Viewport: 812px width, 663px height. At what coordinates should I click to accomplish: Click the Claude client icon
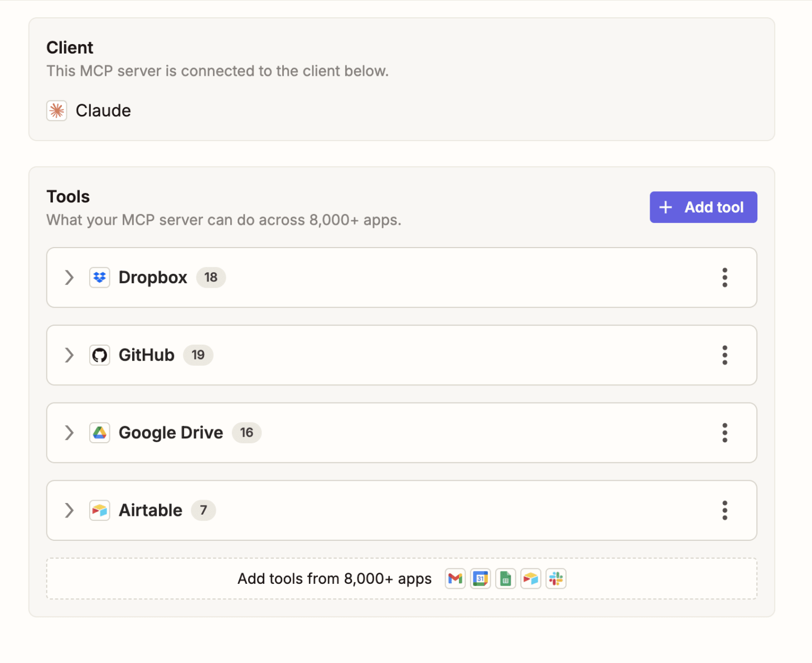point(57,110)
